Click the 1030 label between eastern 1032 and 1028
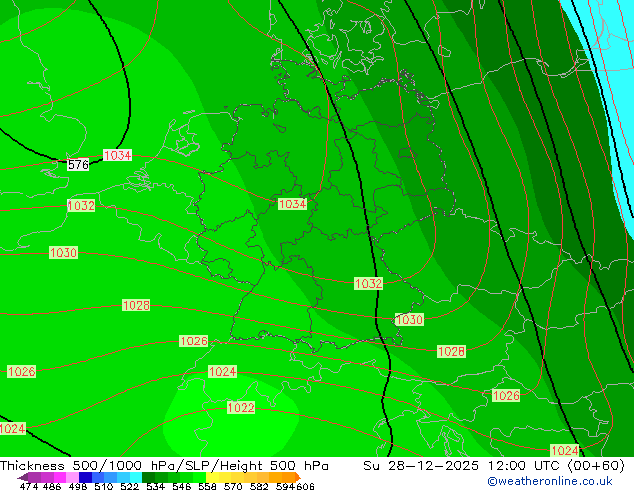 pyautogui.click(x=410, y=319)
